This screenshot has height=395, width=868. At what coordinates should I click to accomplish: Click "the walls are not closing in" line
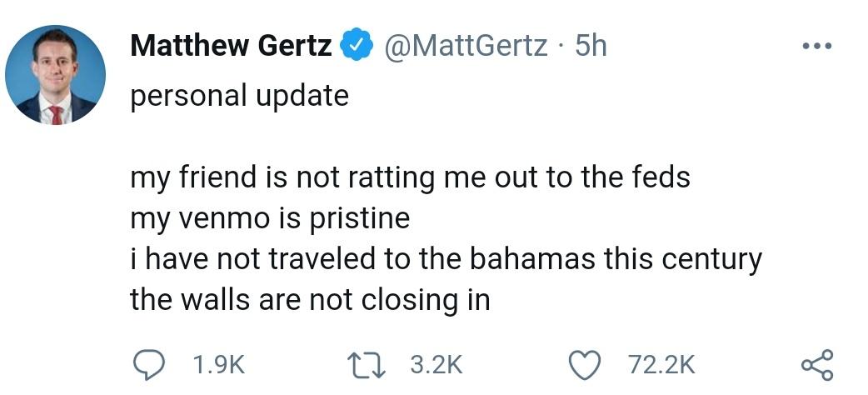[x=309, y=299]
